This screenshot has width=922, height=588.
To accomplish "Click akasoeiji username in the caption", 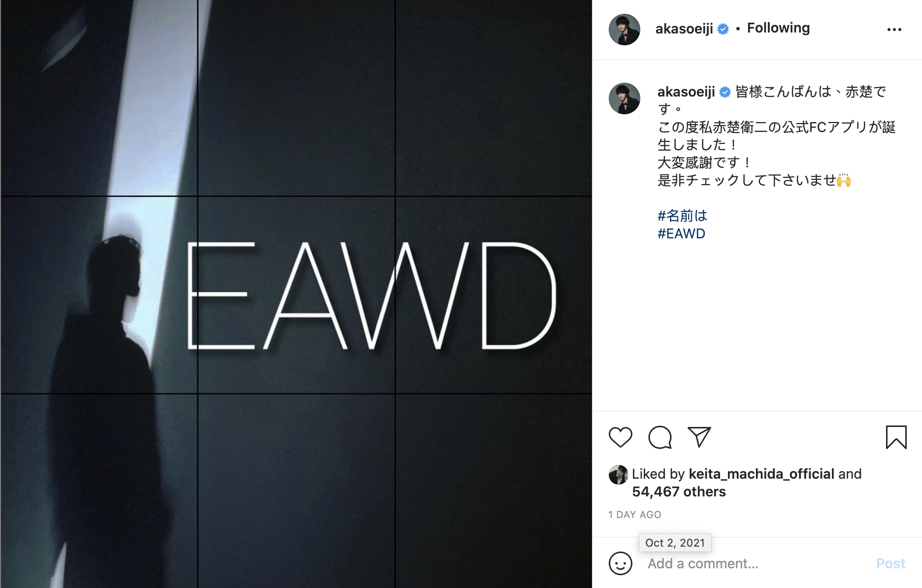I will click(x=686, y=92).
